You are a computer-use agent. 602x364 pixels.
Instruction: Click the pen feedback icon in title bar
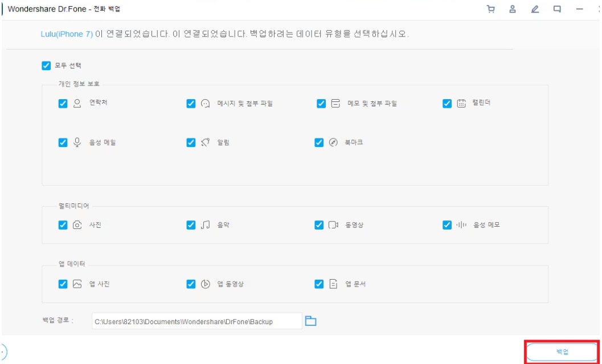(x=535, y=9)
